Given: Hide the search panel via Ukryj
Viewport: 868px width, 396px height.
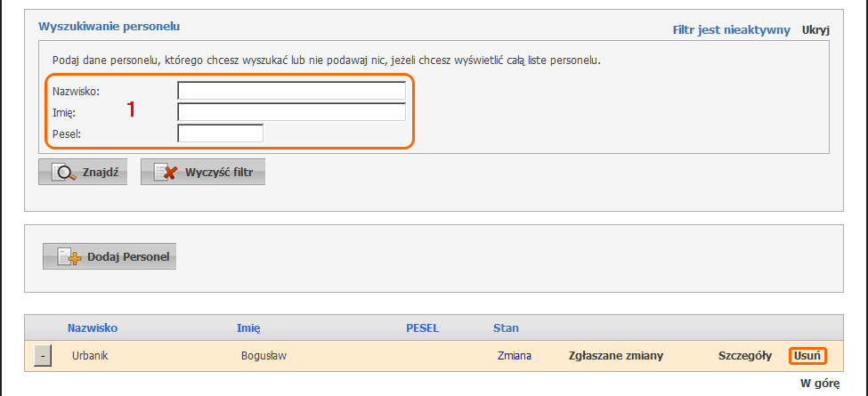Looking at the screenshot, I should click(815, 30).
